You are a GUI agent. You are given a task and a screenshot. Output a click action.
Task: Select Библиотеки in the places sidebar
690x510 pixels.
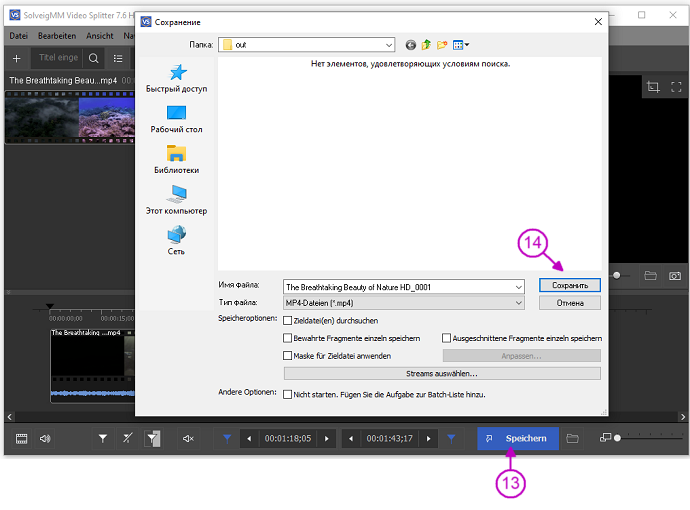[x=176, y=160]
